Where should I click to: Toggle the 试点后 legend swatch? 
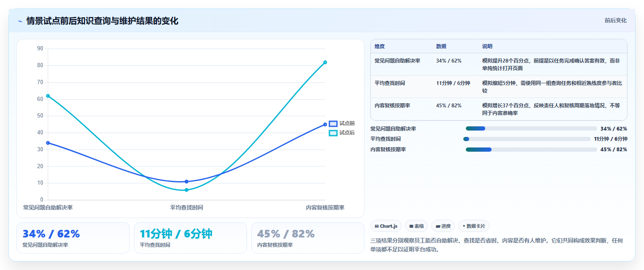(333, 133)
